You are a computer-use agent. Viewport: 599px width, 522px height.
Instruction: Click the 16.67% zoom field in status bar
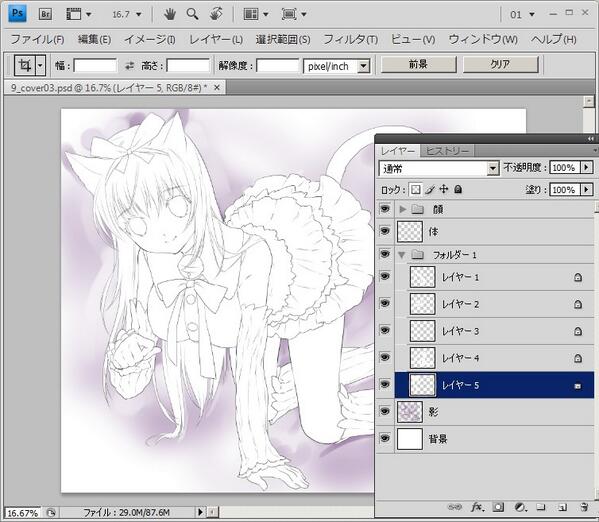[22, 512]
